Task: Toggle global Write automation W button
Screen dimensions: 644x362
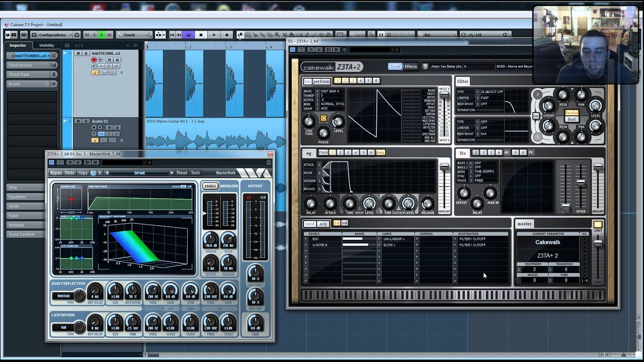Action: pyautogui.click(x=109, y=35)
